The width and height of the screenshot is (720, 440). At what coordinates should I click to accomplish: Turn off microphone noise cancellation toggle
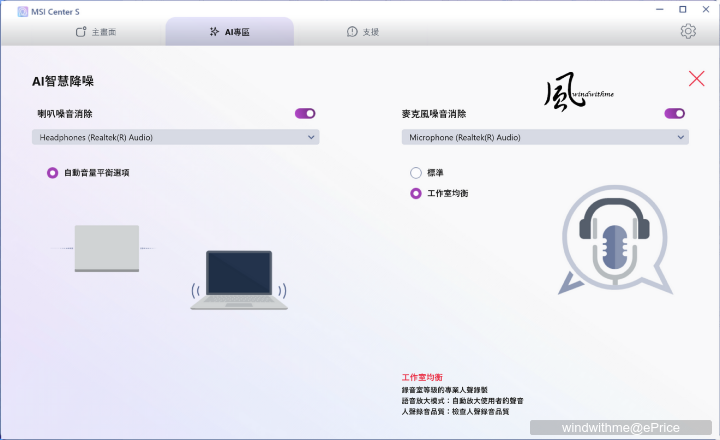(674, 114)
